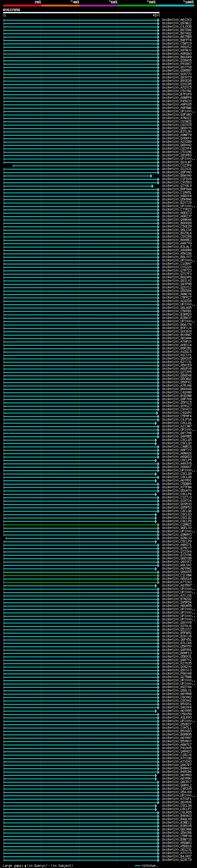This screenshot has width=197, height=868.
Task: Select the UniRef100_Q86E46 label
Action: 176,376
